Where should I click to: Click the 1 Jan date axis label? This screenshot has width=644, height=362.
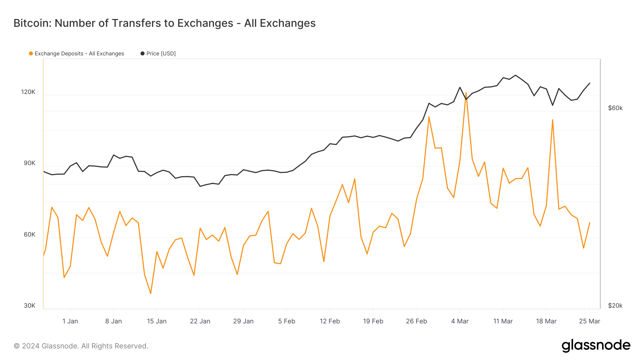pyautogui.click(x=70, y=321)
